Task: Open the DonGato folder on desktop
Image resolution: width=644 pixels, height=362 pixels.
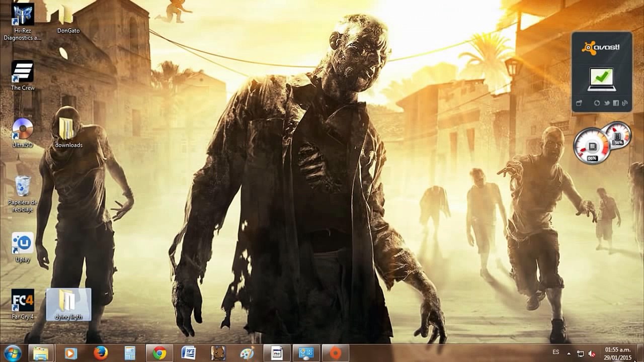Action: point(68,20)
